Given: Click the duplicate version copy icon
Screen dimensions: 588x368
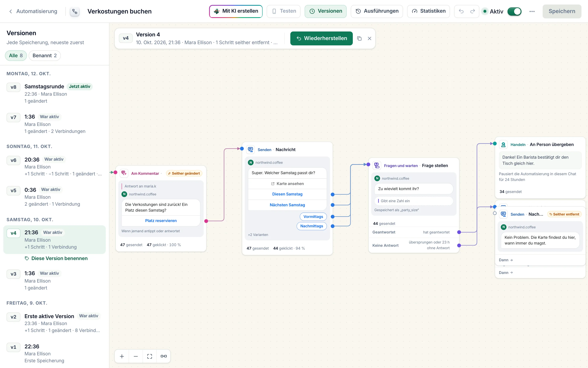Looking at the screenshot, I should coord(359,38).
